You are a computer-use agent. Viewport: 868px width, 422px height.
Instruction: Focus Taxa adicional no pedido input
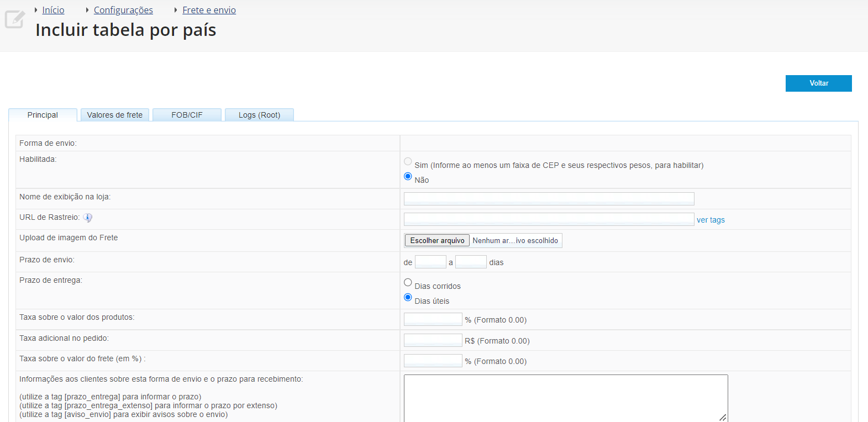pos(433,340)
